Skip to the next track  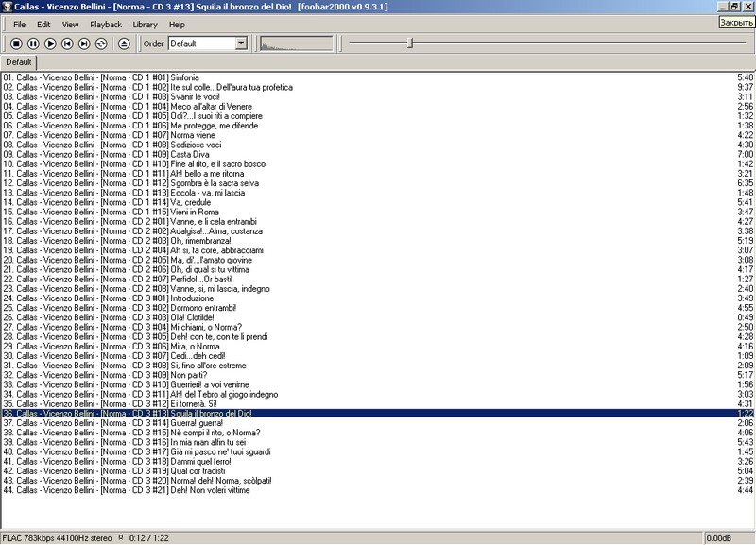84,43
